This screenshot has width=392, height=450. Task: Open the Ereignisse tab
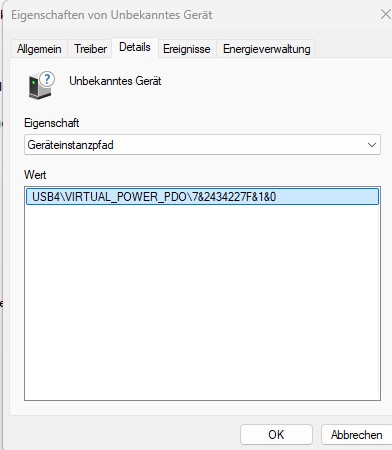(x=187, y=49)
